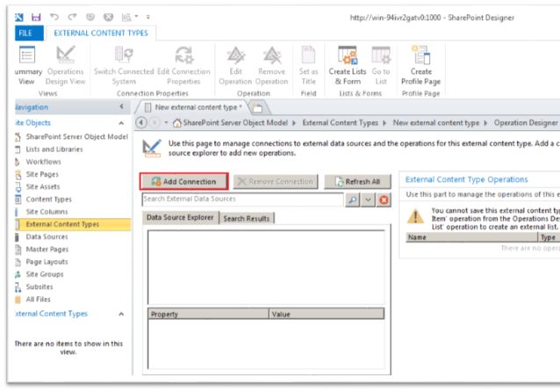Click the Redo arrow in quick access toolbar
560x392 pixels.
pos(72,17)
